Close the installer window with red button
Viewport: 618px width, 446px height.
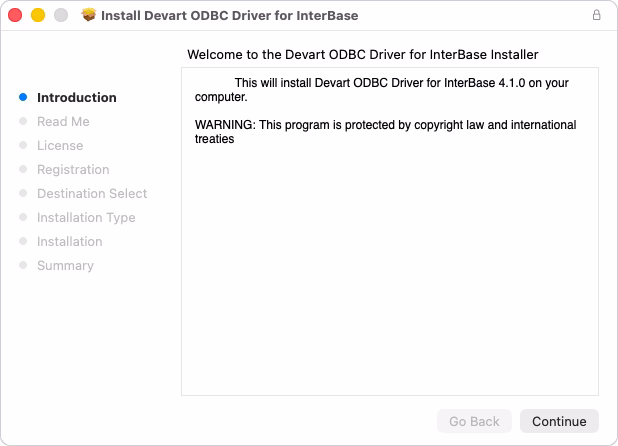pos(15,15)
